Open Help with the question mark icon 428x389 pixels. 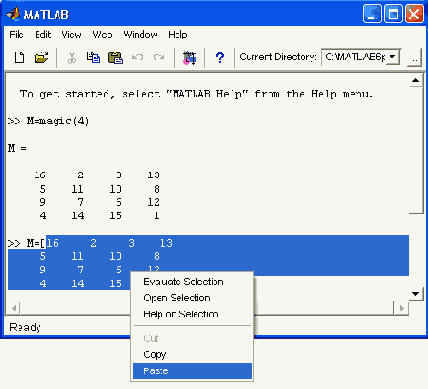(220, 58)
